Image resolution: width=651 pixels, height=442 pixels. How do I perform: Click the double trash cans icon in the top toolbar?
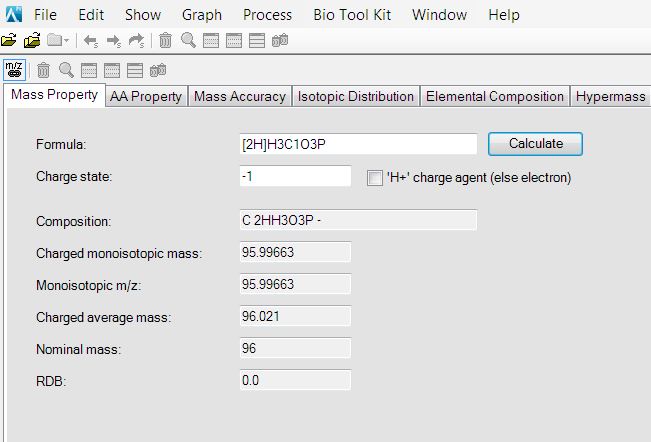tap(280, 41)
